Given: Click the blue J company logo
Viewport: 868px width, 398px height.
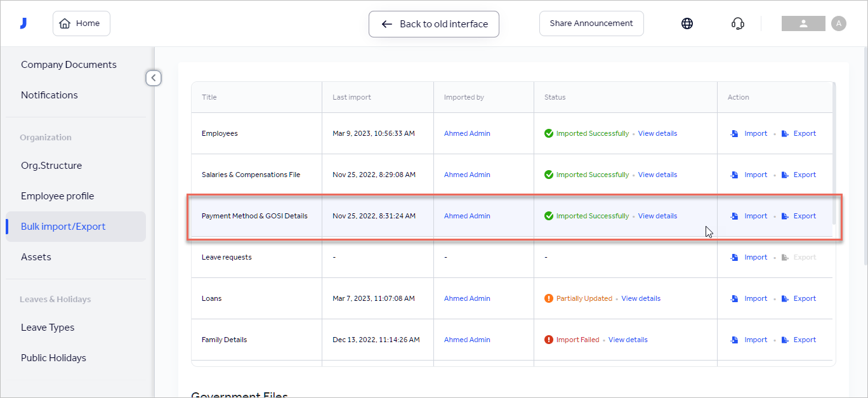Looking at the screenshot, I should (x=23, y=22).
